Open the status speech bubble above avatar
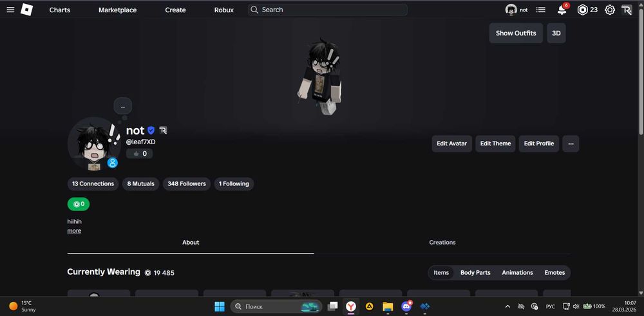Screen dimensions: 644x316 [123, 107]
